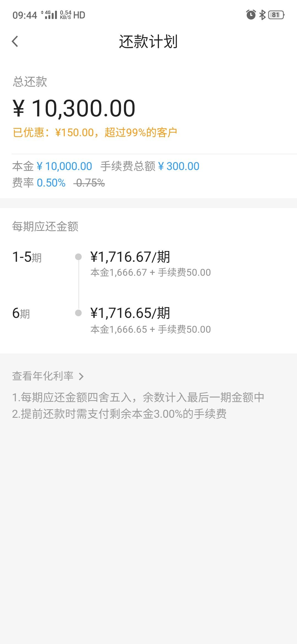Screen dimensions: 297x644
Task: Tap the crossed-out 0.75% rate
Action: pos(89,183)
